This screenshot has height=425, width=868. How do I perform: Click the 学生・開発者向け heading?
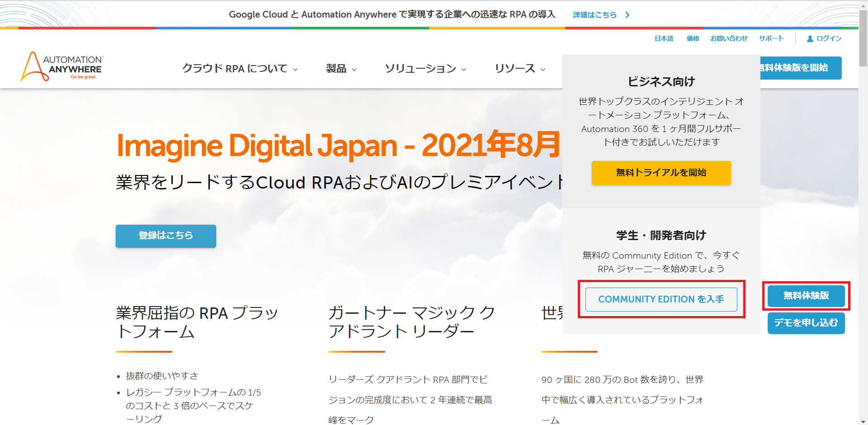click(661, 236)
